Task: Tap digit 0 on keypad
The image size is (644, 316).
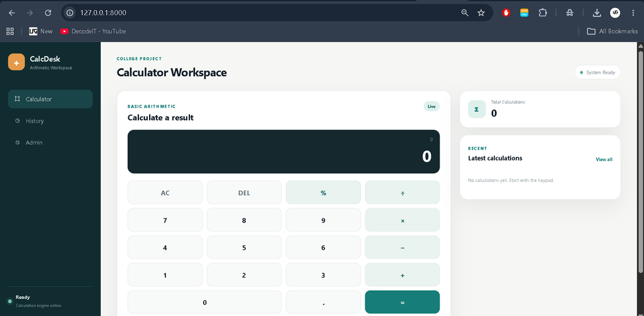Action: coord(204,302)
